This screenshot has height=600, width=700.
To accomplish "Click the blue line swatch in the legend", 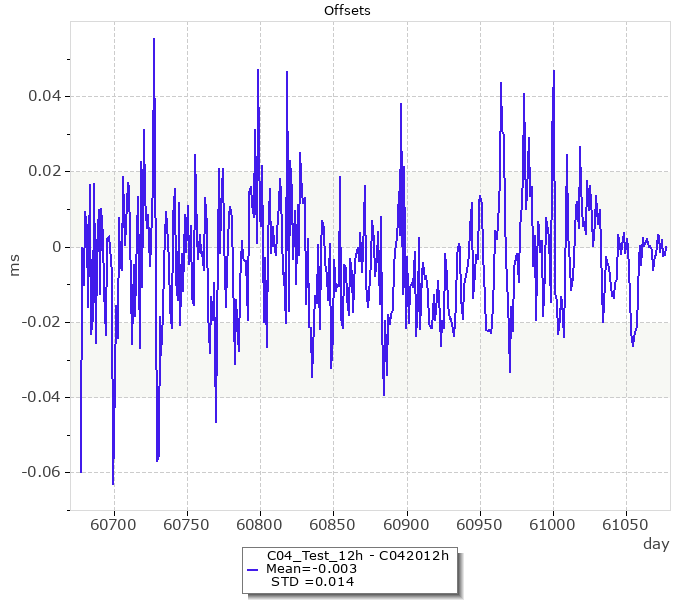I will pos(254,569).
